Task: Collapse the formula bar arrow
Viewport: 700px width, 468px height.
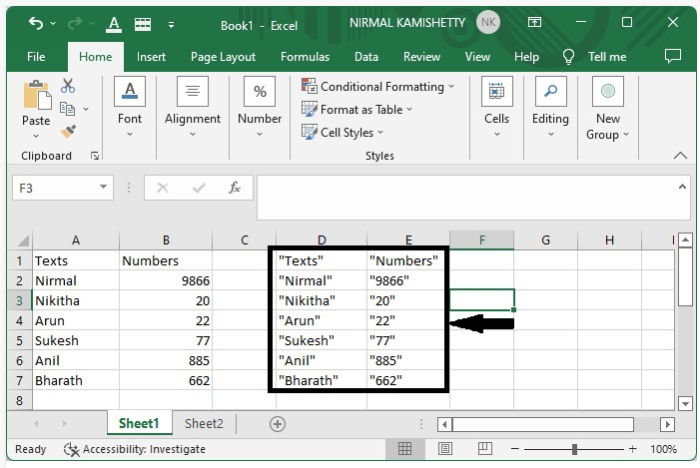Action: point(682,187)
